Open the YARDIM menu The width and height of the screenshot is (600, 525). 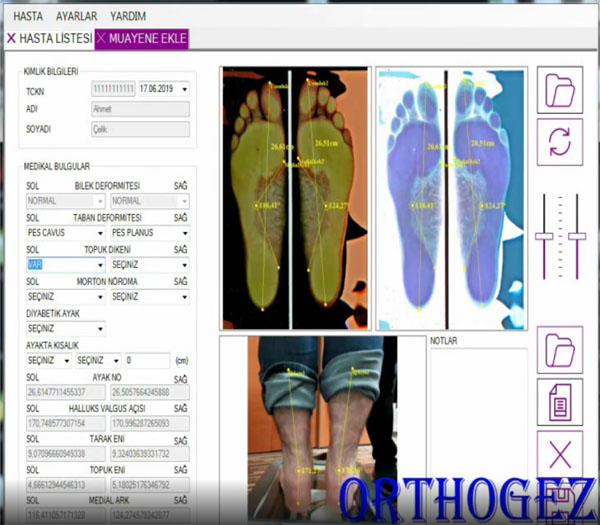tap(126, 17)
